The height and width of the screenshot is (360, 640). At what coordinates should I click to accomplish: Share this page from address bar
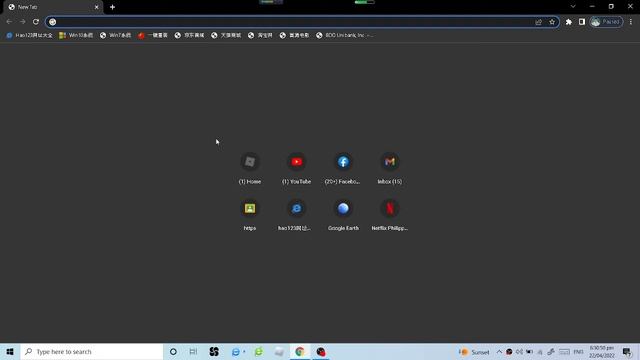(538, 22)
